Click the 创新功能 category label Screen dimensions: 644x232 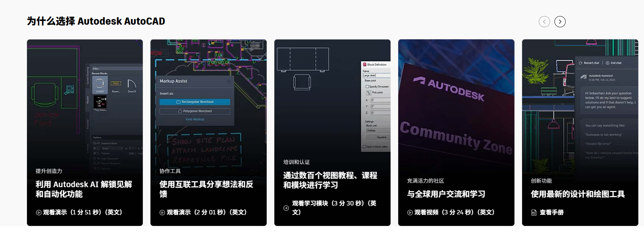click(541, 181)
